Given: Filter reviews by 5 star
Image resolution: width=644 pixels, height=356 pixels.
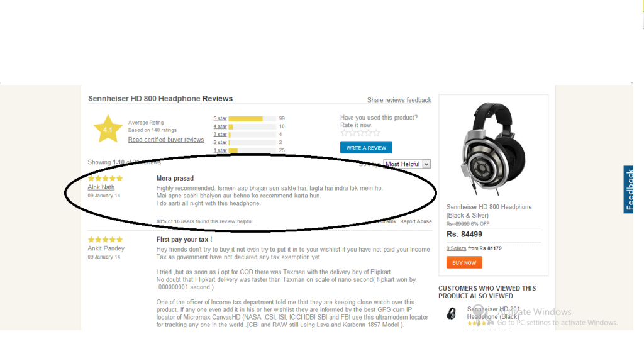Looking at the screenshot, I should tap(219, 118).
